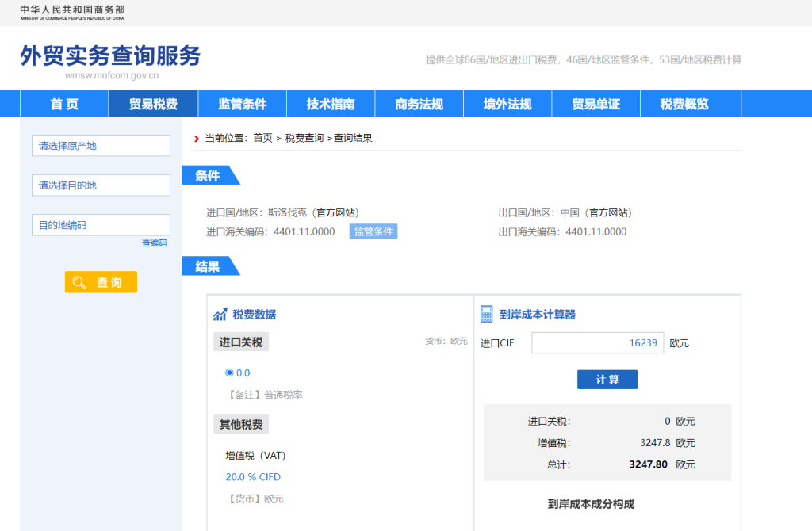Click the 进口CIF amount field

(x=598, y=343)
